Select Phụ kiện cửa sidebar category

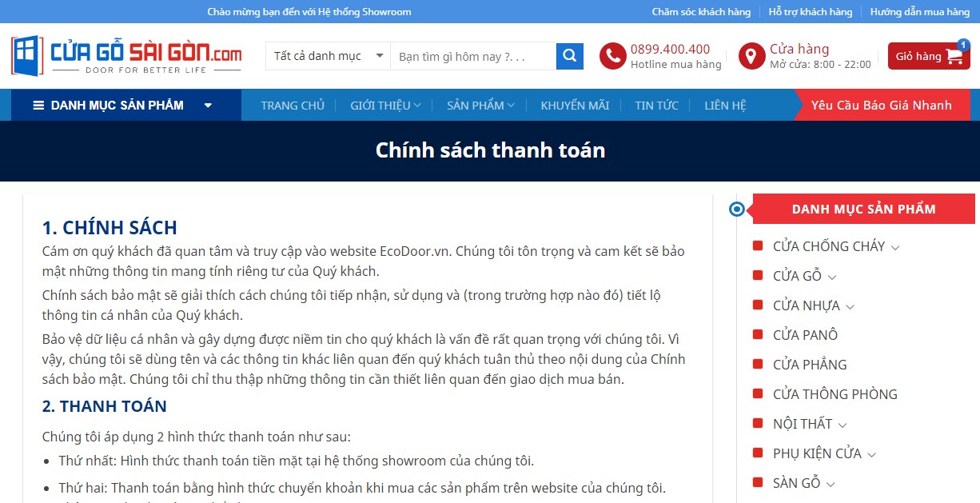coord(817,453)
